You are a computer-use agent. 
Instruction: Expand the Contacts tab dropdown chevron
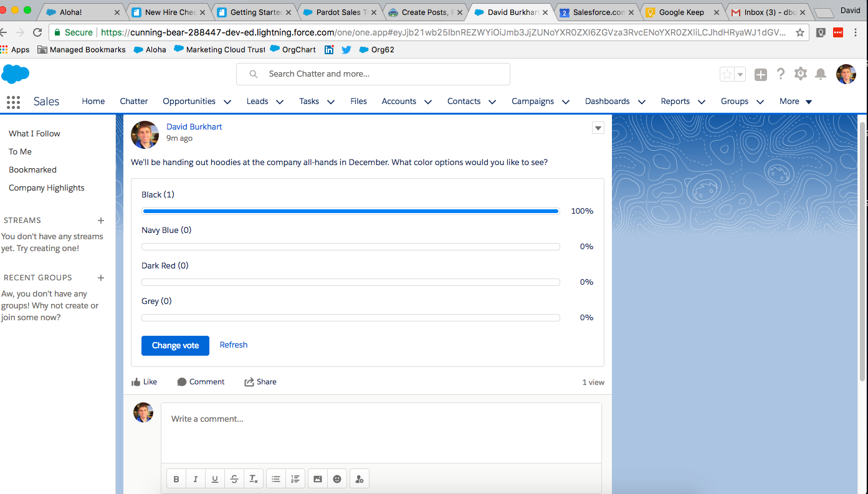[492, 102]
